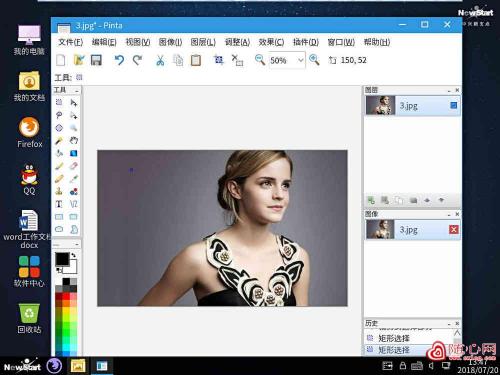
Task: Click the Zoom in magnifier icon
Action: tap(314, 60)
